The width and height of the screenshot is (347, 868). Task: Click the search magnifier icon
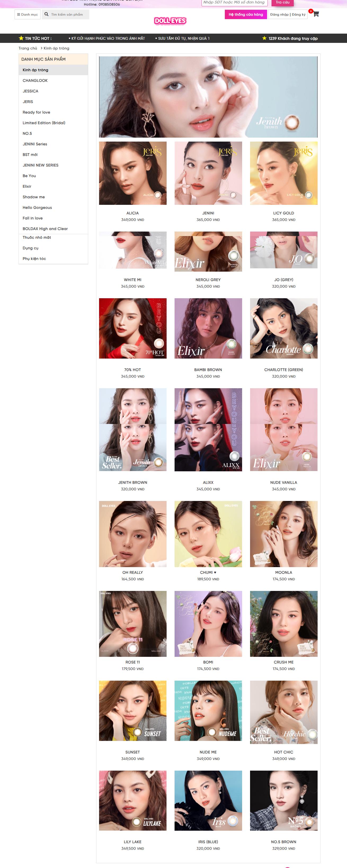coord(47,15)
